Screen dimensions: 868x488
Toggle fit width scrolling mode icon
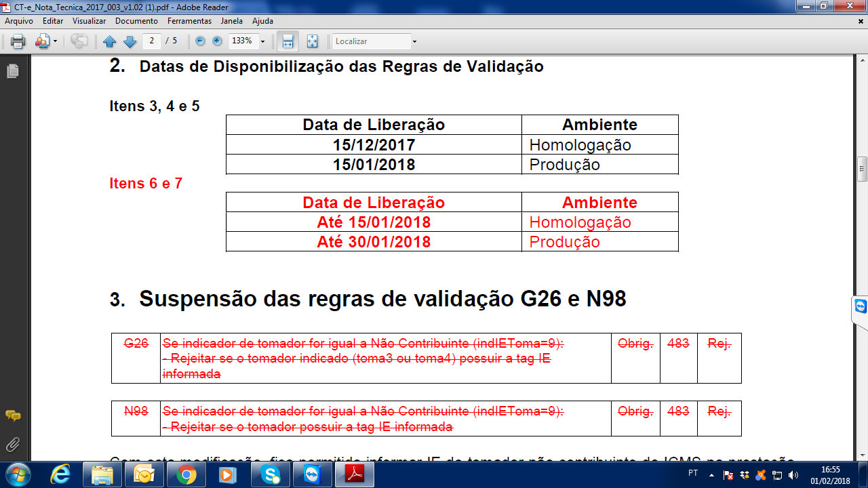point(288,41)
